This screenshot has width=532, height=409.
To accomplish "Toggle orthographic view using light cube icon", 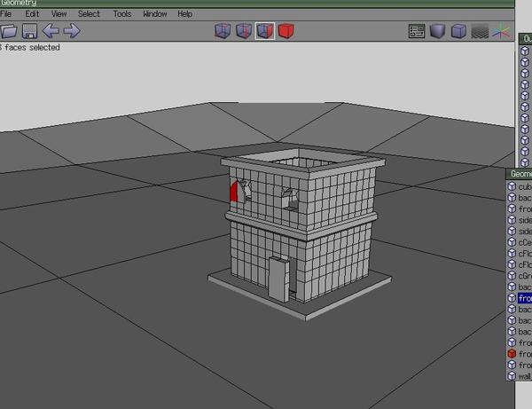I will [x=458, y=31].
